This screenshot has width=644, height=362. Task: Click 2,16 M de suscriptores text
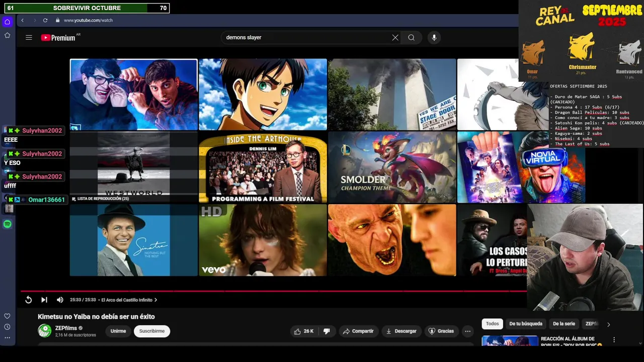click(75, 335)
